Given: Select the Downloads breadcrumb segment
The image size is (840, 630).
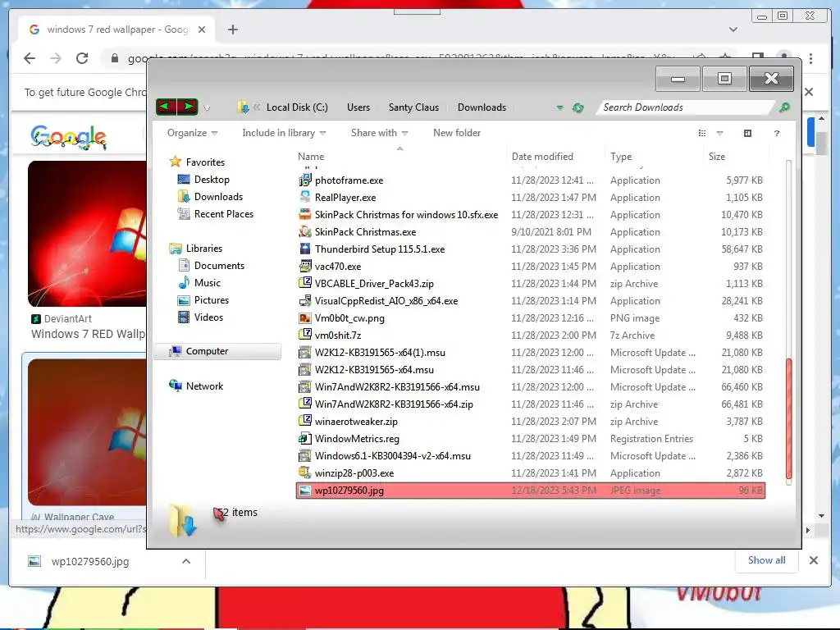Looking at the screenshot, I should point(482,107).
